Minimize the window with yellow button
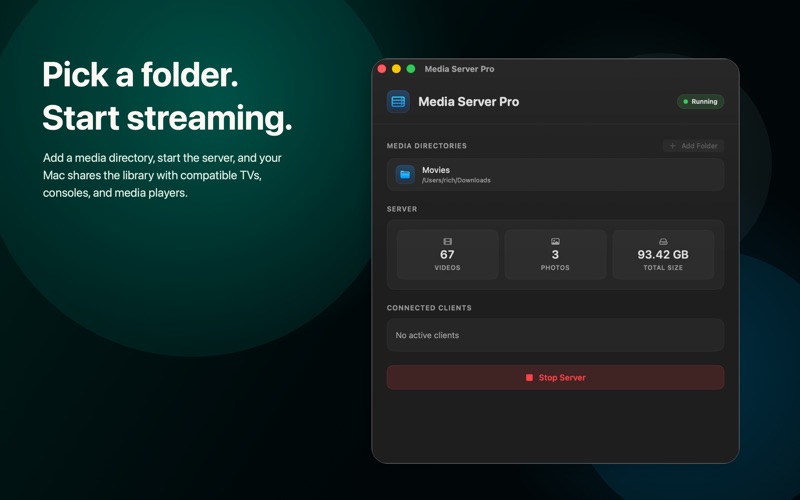This screenshot has width=800, height=500. (396, 69)
